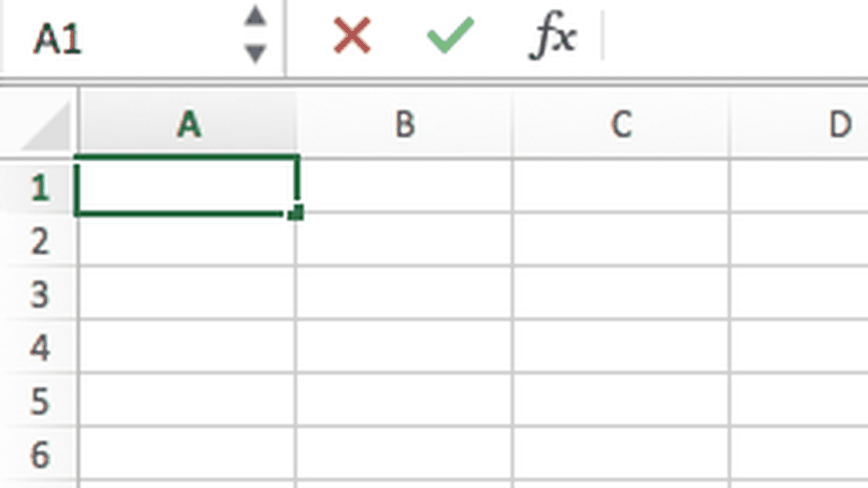Screen dimensions: 868x488
Task: Click the green Enter checkmark icon
Action: click(450, 35)
